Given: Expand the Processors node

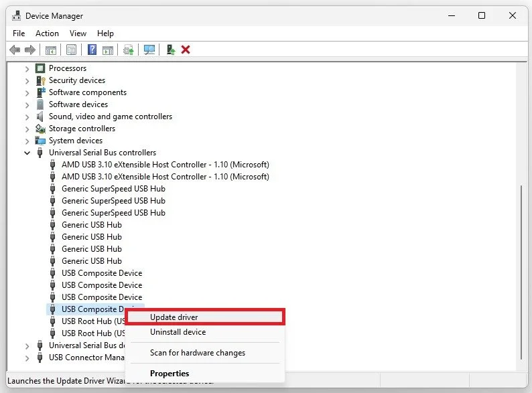Looking at the screenshot, I should (x=27, y=68).
